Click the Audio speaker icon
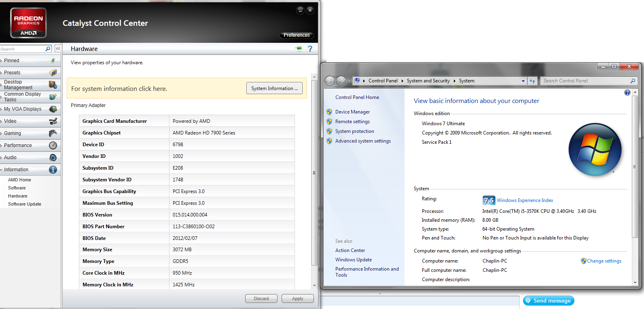 pos(53,158)
